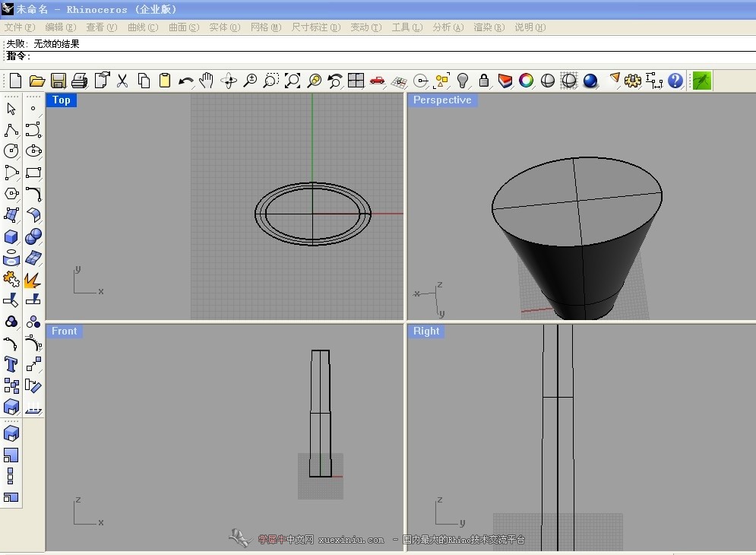Select the Pan hand tool
Screen dimensions: 756x555
[x=207, y=81]
